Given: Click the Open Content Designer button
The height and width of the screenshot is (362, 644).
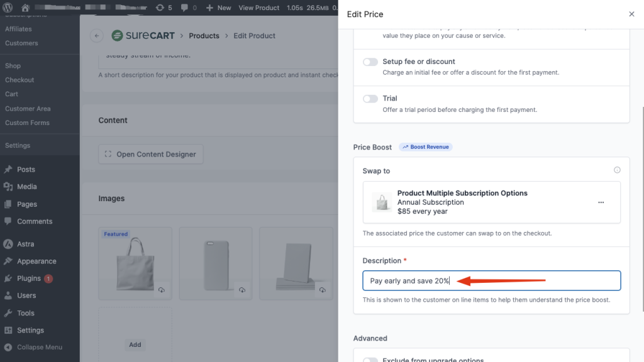Looking at the screenshot, I should pyautogui.click(x=150, y=154).
